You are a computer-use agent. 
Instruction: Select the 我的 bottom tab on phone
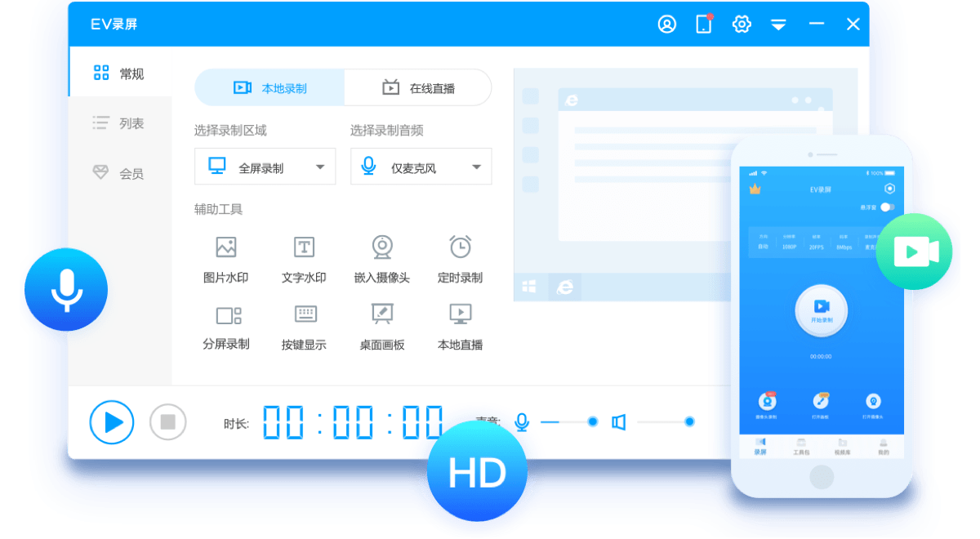883,446
